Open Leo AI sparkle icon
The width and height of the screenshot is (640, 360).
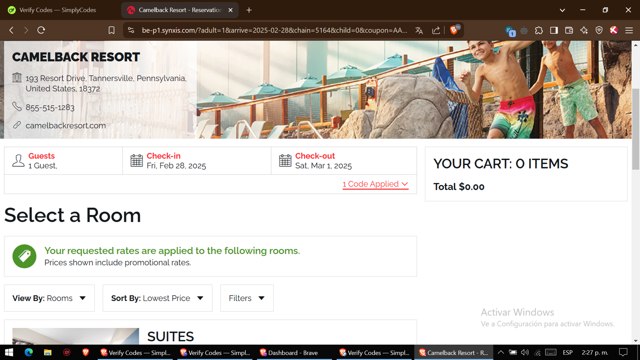[x=584, y=30]
